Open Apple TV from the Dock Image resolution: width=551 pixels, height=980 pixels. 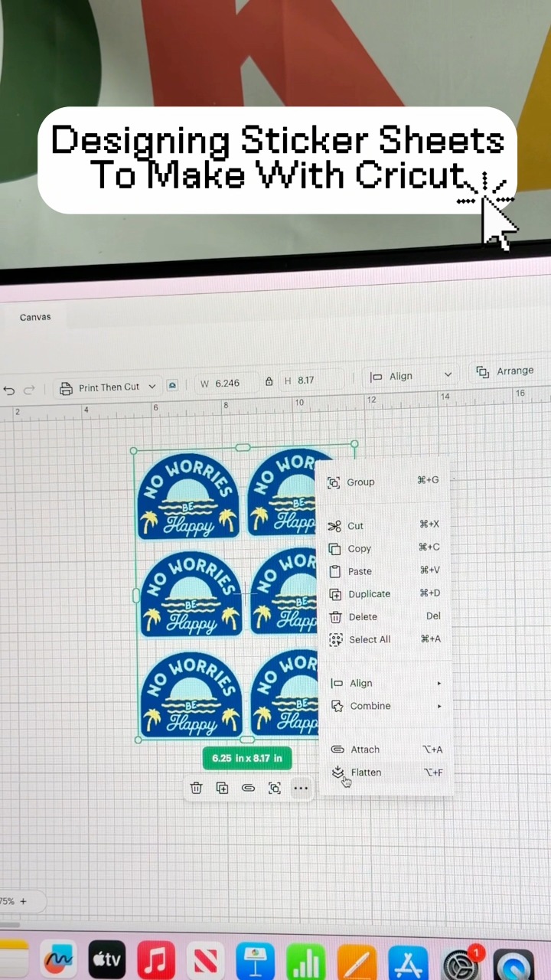[107, 960]
